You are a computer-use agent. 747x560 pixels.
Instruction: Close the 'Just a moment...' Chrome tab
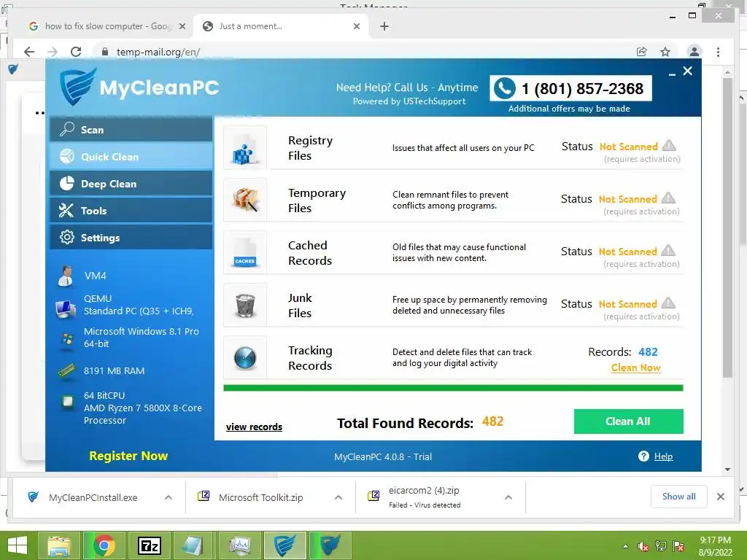(x=356, y=26)
